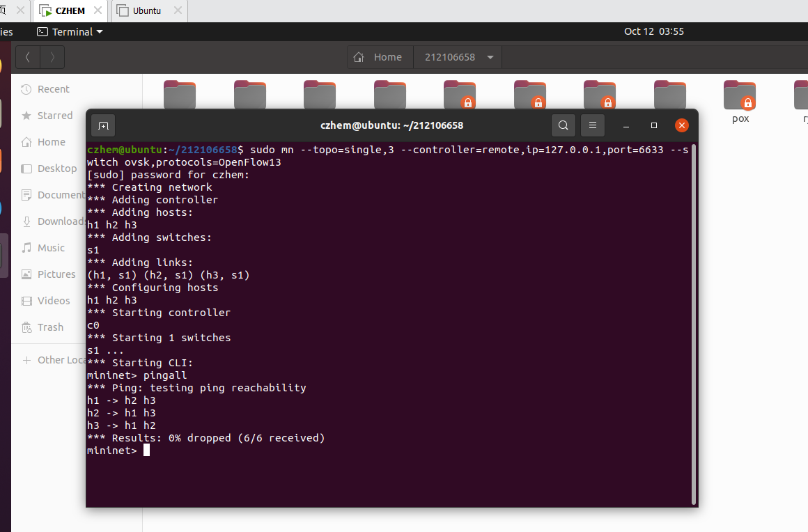Click the Music note icon
Screen dimensions: 808x532
26,248
